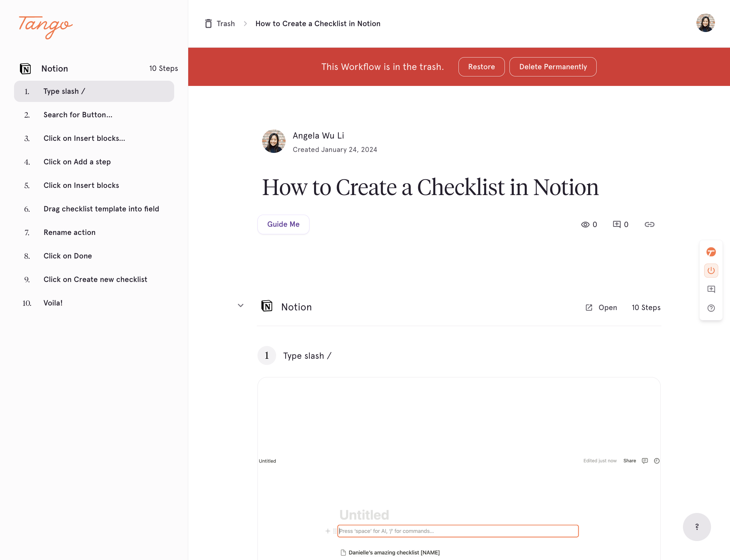Image resolution: width=730 pixels, height=560 pixels.
Task: Open Trash breadcrumb with bin icon
Action: coord(220,24)
